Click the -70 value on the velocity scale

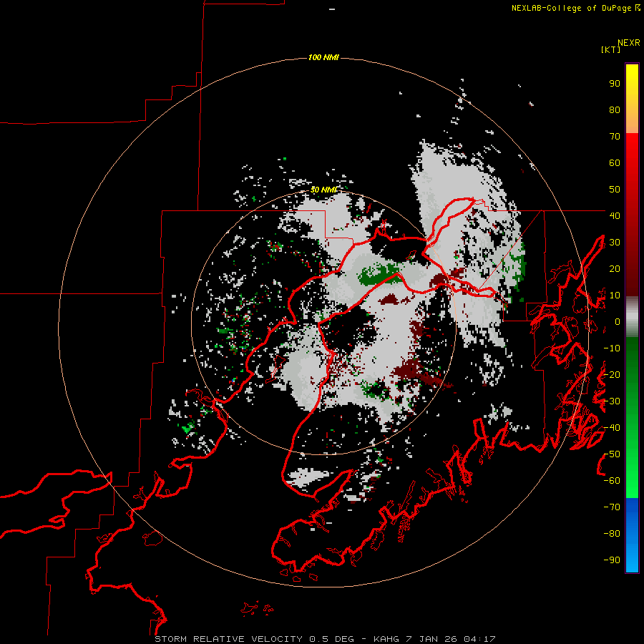pyautogui.click(x=612, y=507)
